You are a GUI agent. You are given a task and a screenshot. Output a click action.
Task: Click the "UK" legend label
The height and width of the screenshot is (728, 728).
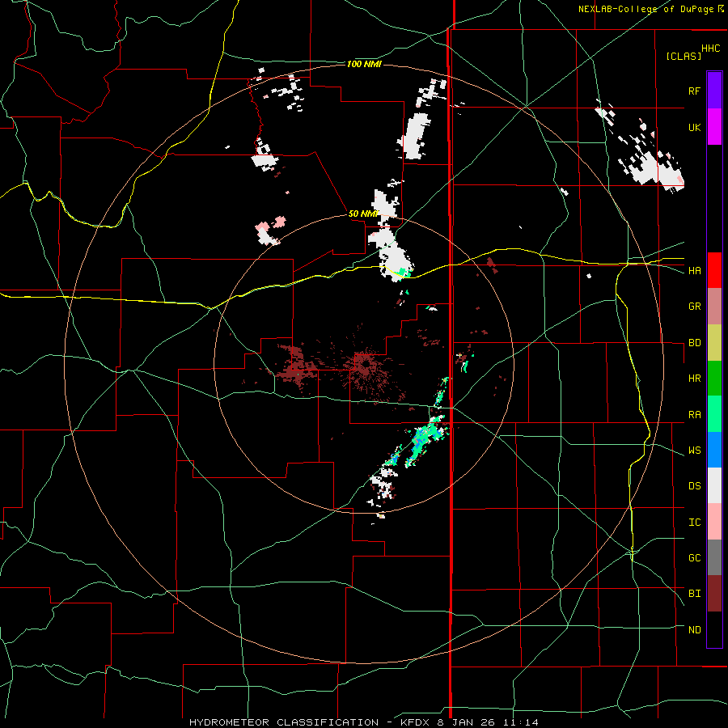[694, 127]
